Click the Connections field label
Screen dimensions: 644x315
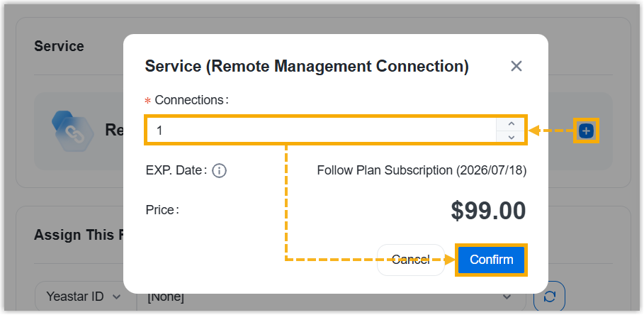tap(191, 100)
